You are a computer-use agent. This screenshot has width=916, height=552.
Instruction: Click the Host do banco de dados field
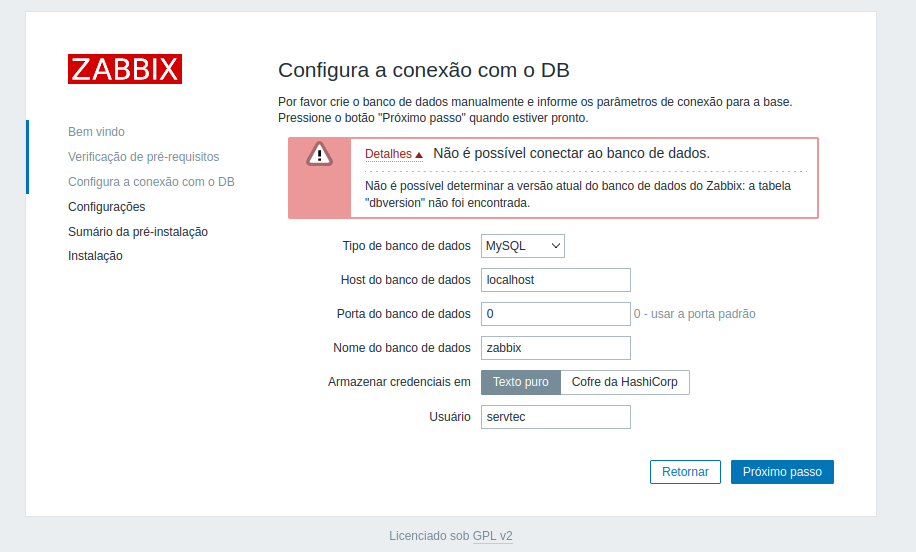point(555,280)
